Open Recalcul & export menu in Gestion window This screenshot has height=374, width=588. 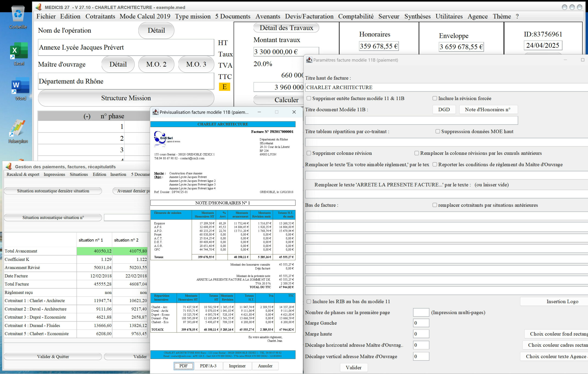[23, 174]
